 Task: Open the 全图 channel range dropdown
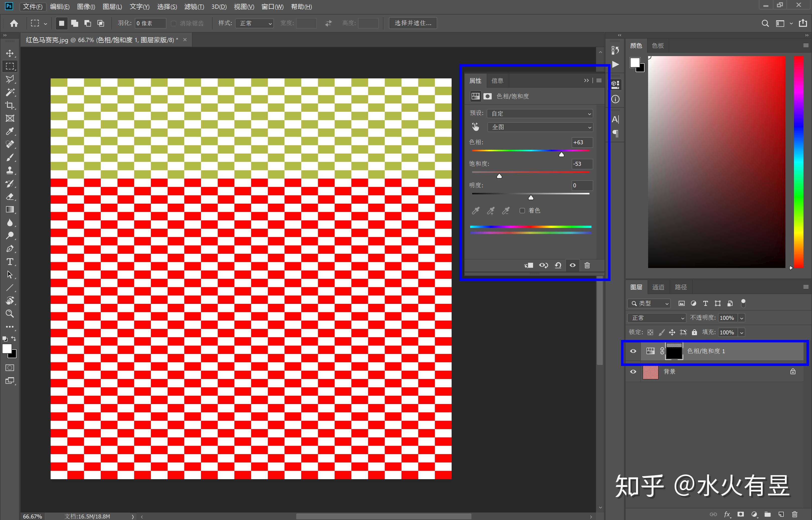(x=540, y=127)
